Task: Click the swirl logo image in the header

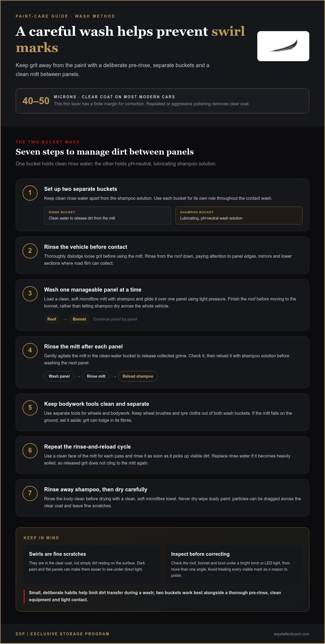Action: (x=283, y=46)
